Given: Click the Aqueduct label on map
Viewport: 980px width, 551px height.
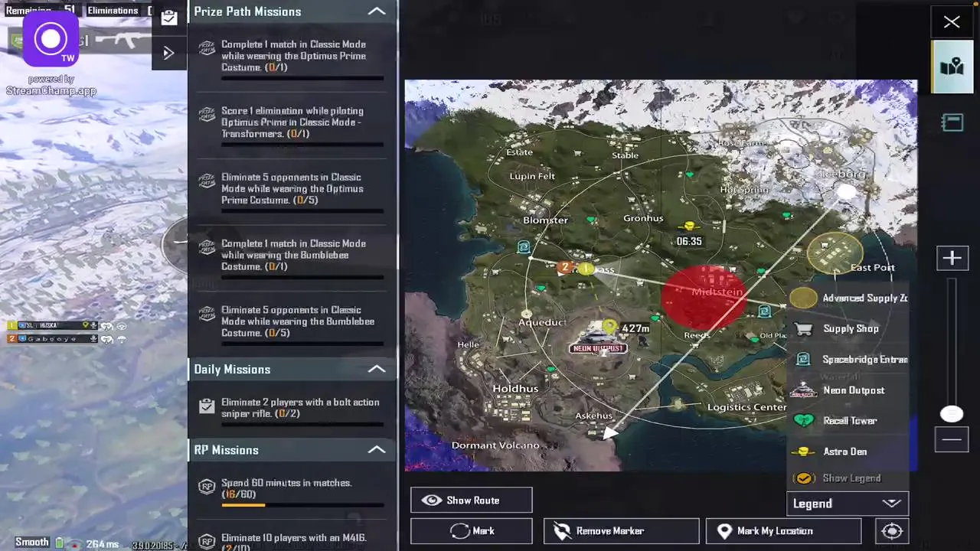Looking at the screenshot, I should pos(542,322).
